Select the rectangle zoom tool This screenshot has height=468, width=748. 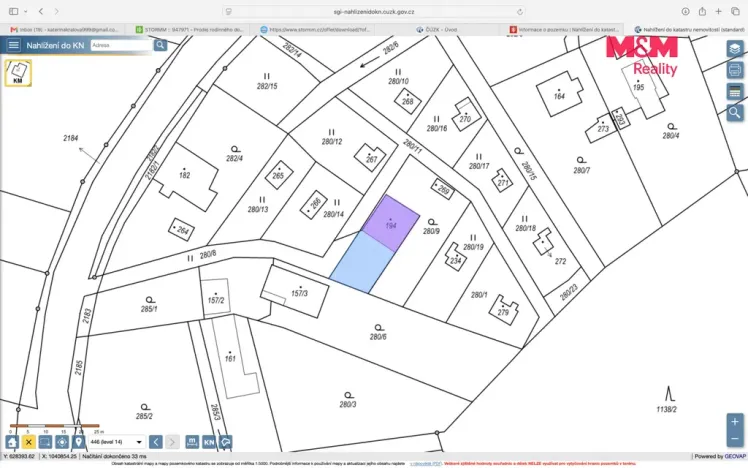45,442
